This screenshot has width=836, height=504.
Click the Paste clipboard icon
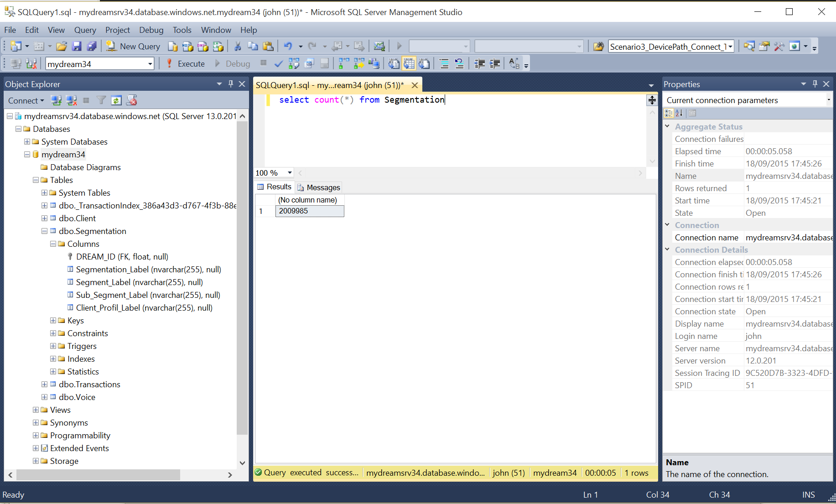point(268,46)
